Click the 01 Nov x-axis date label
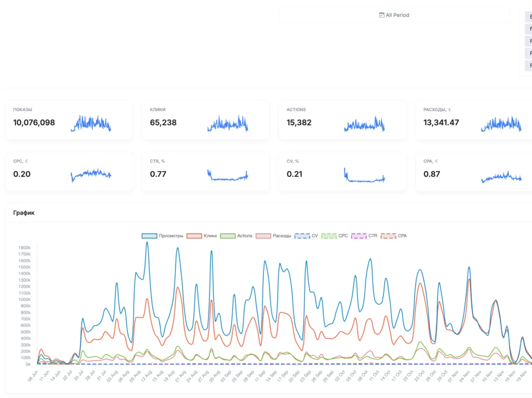The image size is (532, 398). 453,376
